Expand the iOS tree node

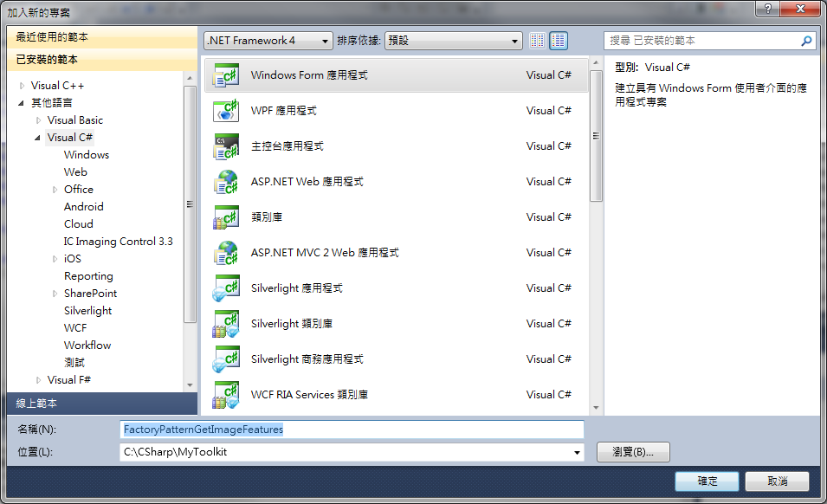click(x=55, y=259)
